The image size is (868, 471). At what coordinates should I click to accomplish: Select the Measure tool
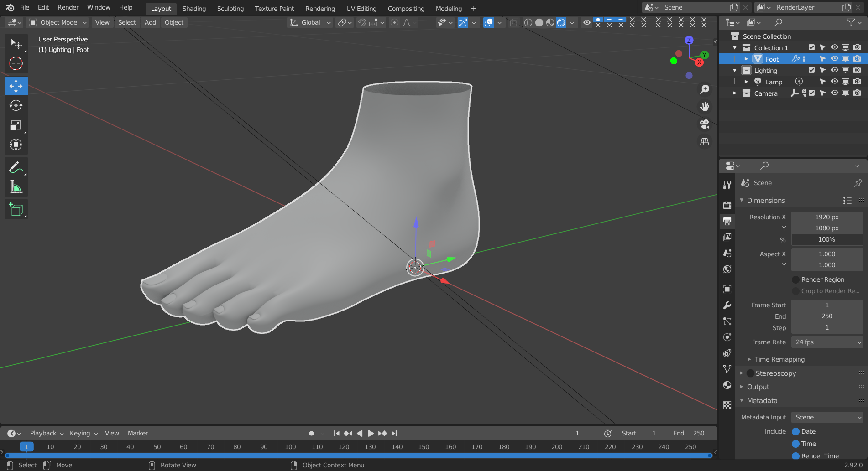coord(16,187)
